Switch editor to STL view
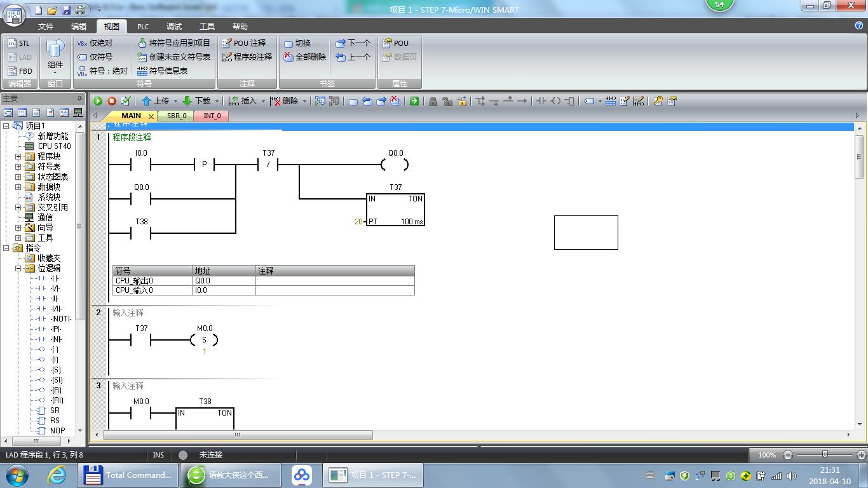 [x=18, y=43]
